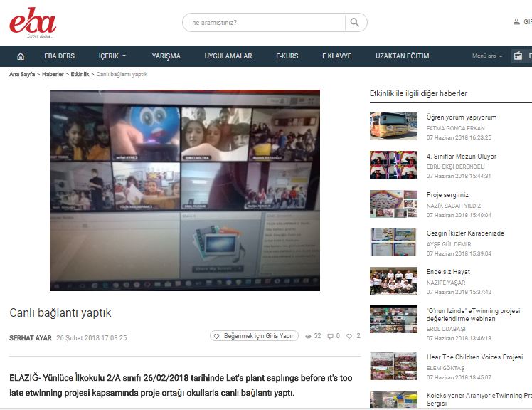Click the Öğreniyorum yapıyorum bus thumbnail
This screenshot has width=532, height=410.
[x=393, y=126]
